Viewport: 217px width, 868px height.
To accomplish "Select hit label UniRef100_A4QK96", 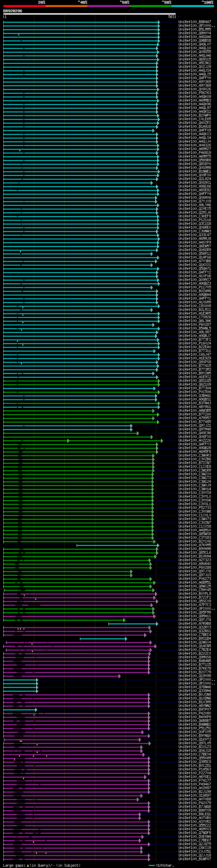I will pyautogui.click(x=195, y=104).
